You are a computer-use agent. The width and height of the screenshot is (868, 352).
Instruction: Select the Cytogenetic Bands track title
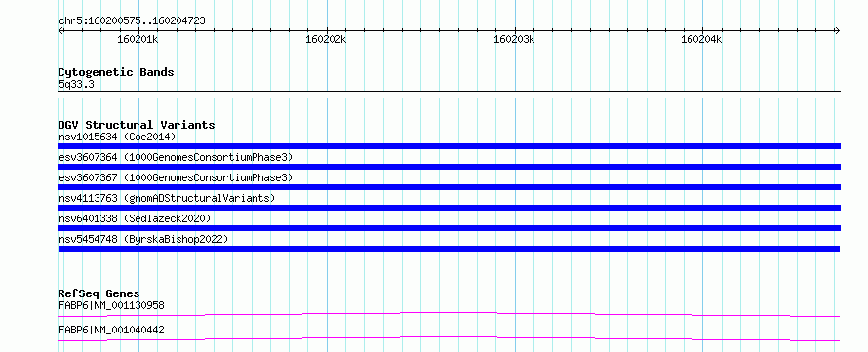pyautogui.click(x=116, y=72)
